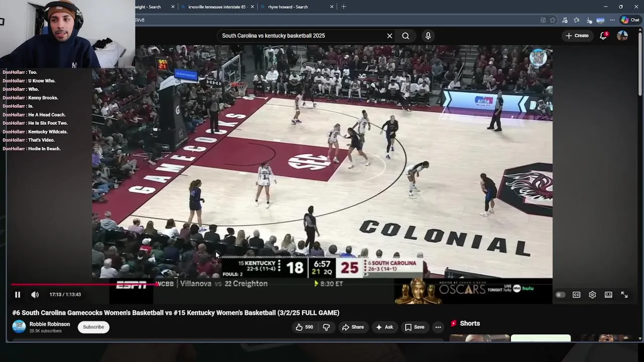Click the video frame to pause playback

point(322,161)
